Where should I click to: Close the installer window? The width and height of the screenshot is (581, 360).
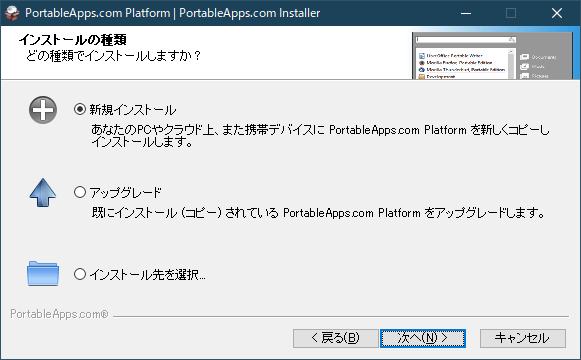[x=557, y=13]
